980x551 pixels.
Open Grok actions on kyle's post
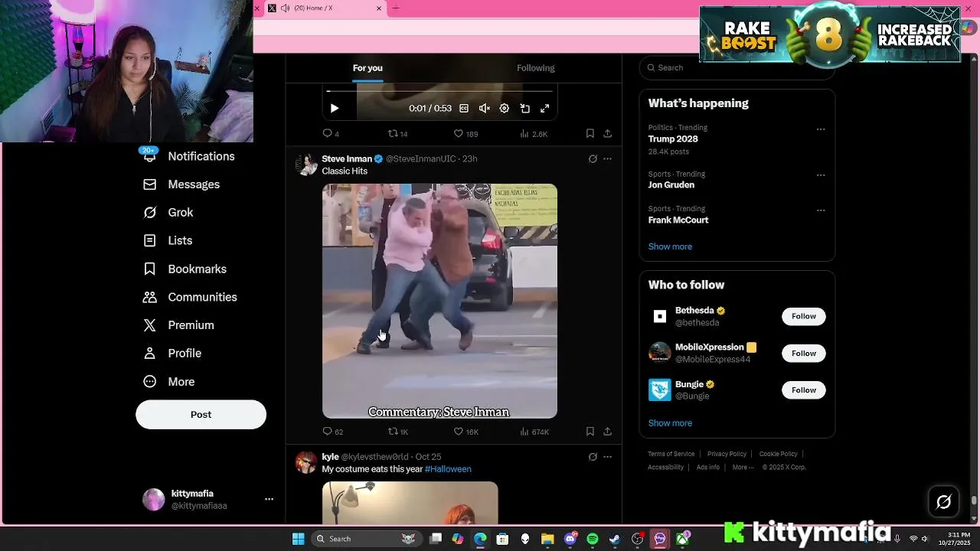593,457
